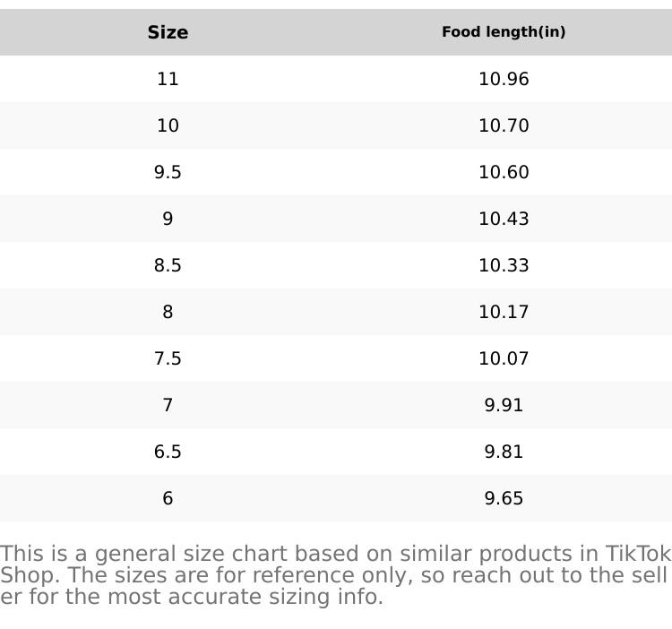Click the 10.33 length value
The width and height of the screenshot is (672, 629).
pyautogui.click(x=504, y=265)
